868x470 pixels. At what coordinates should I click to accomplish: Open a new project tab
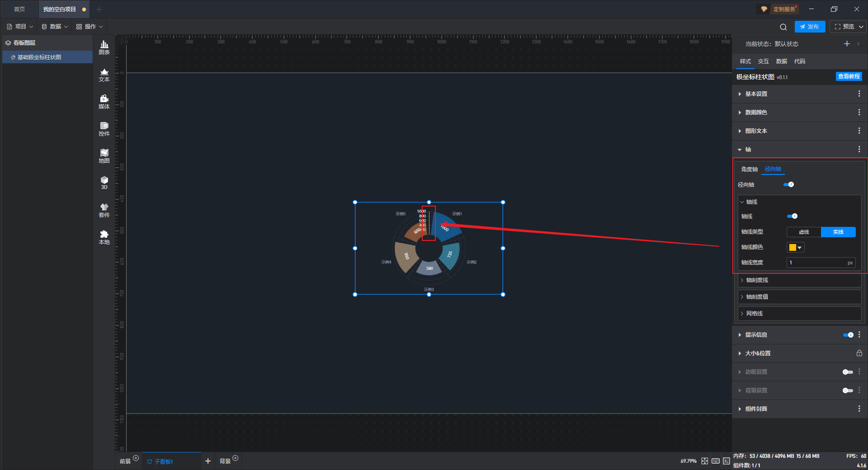coord(99,9)
